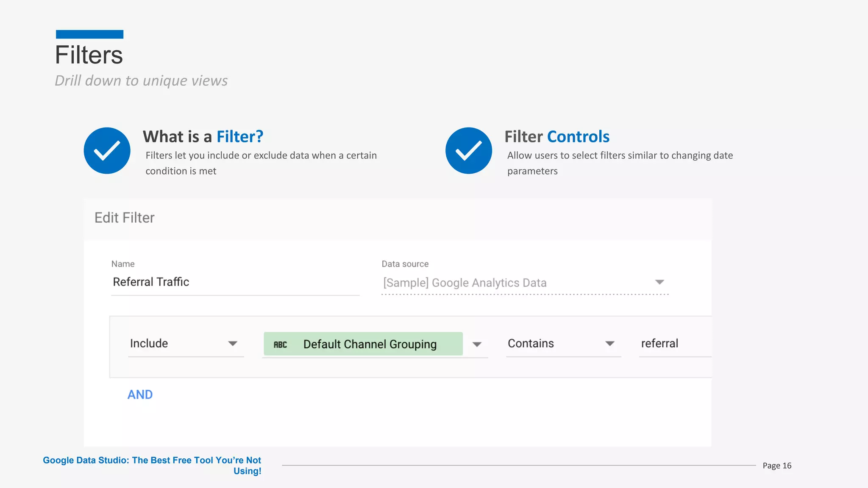The image size is (868, 488).
Task: Click the ABC text type icon
Action: point(280,344)
